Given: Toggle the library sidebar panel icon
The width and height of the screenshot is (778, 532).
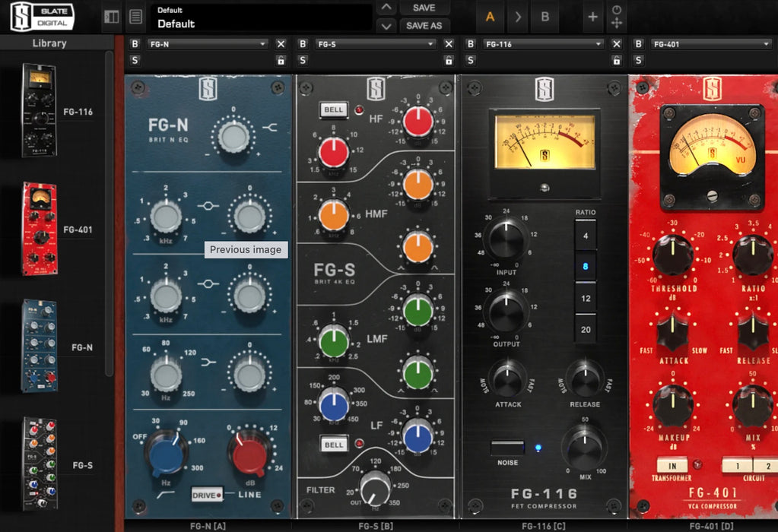Looking at the screenshot, I should point(111,16).
